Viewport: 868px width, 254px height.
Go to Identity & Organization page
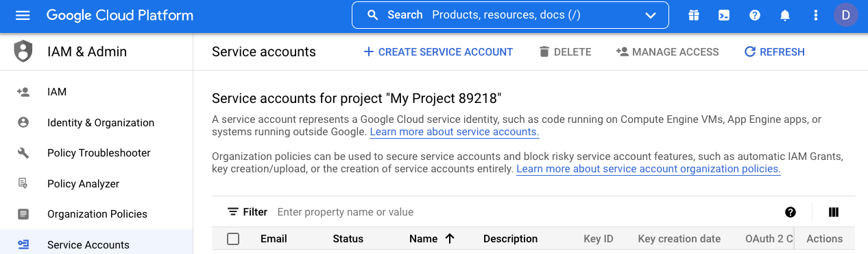(x=101, y=123)
